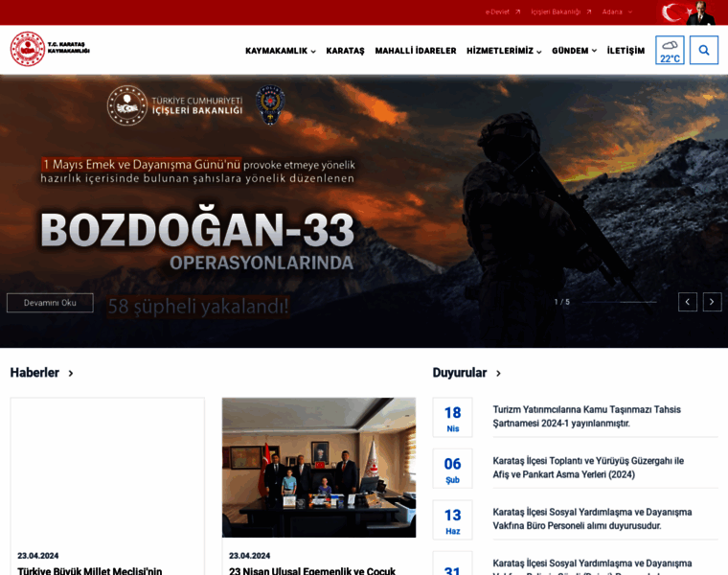Viewport: 728px width, 575px height.
Task: Click the Duyurular arrow icon
Action: (x=498, y=373)
